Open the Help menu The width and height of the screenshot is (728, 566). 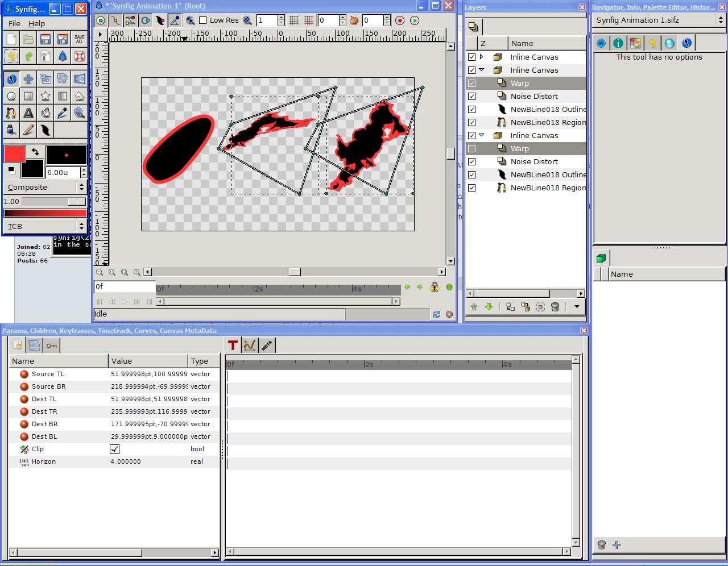click(x=36, y=23)
